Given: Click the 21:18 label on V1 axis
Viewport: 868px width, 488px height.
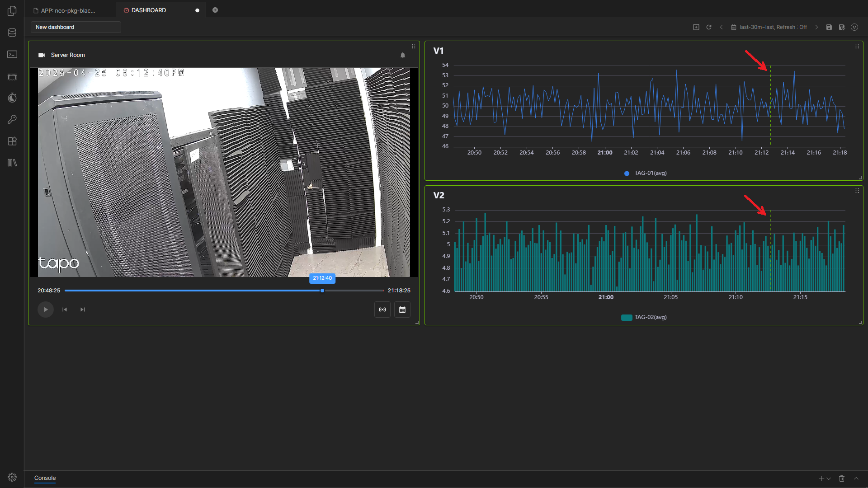Looking at the screenshot, I should coord(840,153).
